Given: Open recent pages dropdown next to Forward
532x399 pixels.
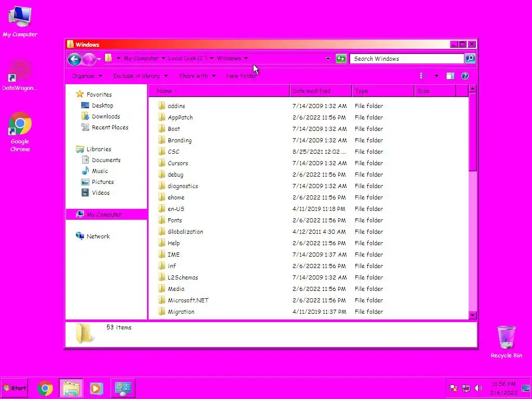Looking at the screenshot, I should (x=99, y=59).
